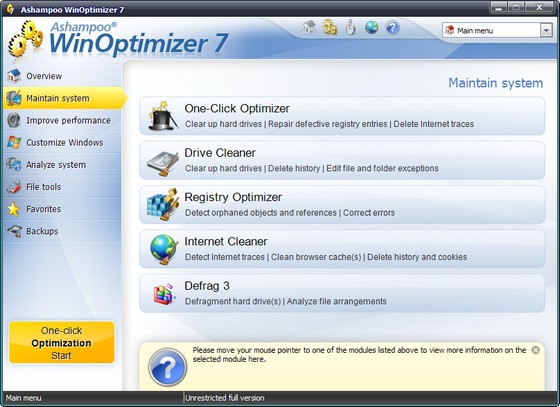Switch to Customize Windows

[62, 142]
